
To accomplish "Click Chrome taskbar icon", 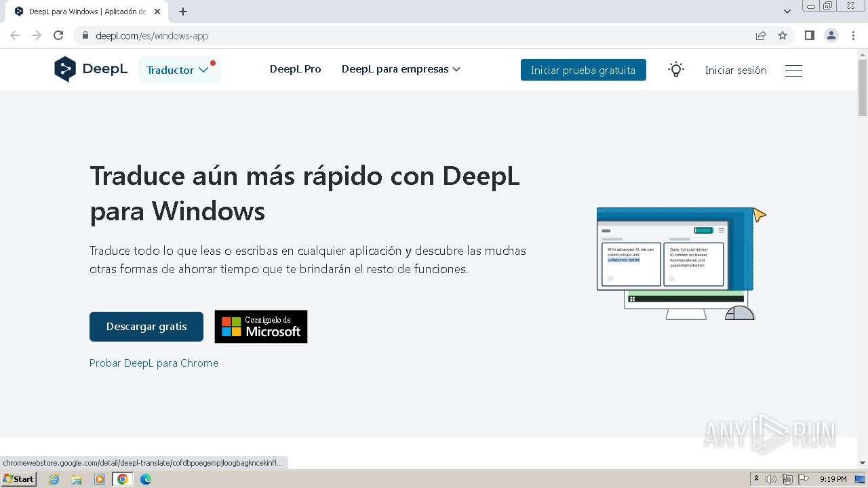I will 123,479.
